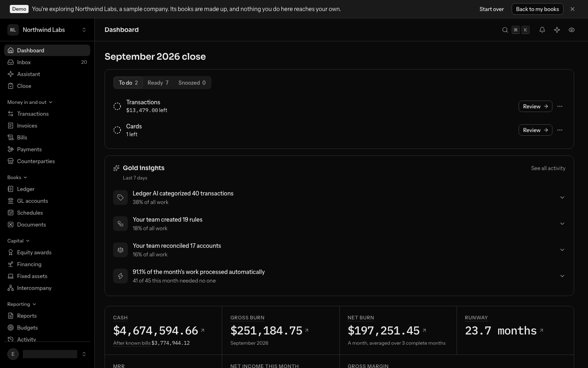Go to Schedules in the sidebar
The image size is (588, 368).
tap(47, 213)
